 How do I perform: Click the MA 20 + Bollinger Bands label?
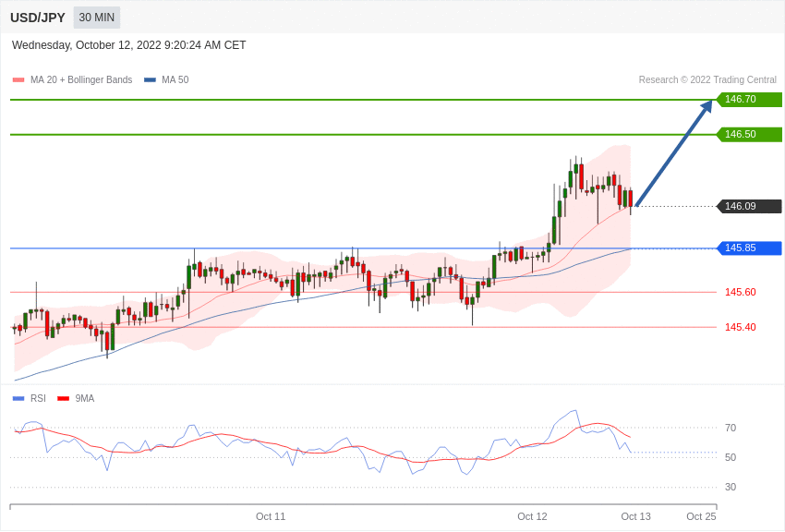point(81,79)
